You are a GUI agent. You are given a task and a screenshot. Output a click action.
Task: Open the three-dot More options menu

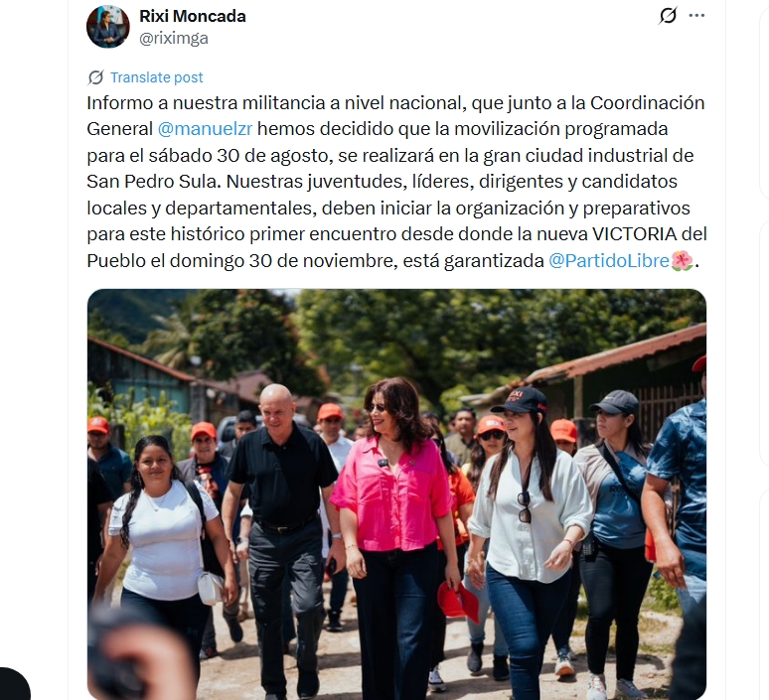tap(696, 16)
